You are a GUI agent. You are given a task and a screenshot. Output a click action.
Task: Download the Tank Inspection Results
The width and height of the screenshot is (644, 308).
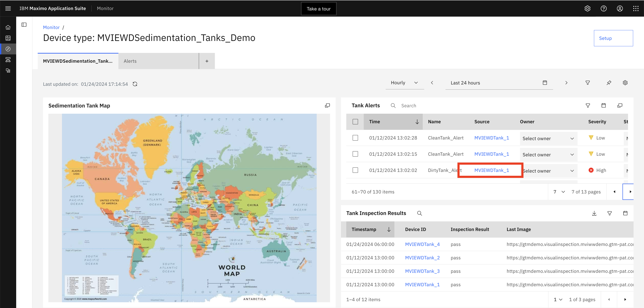pos(594,213)
